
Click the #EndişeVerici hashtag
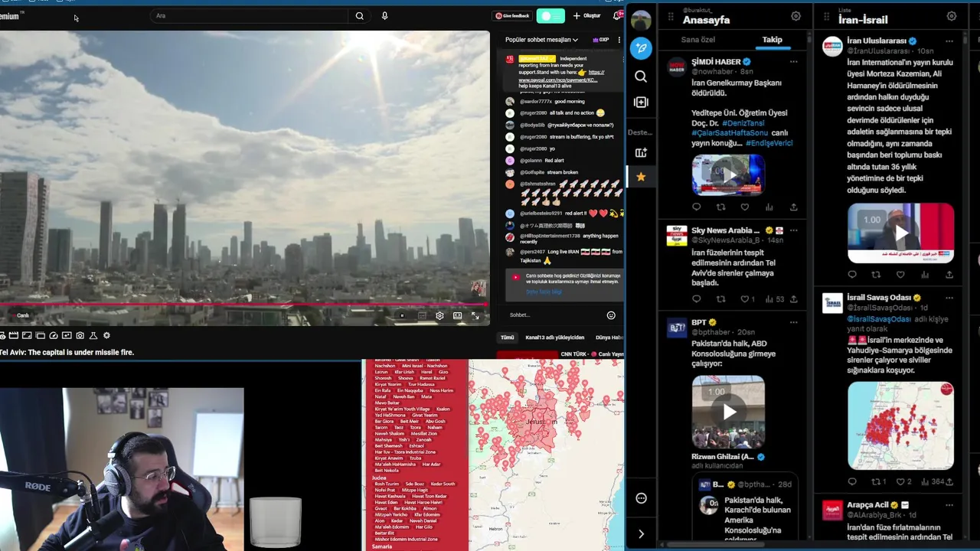coord(769,143)
